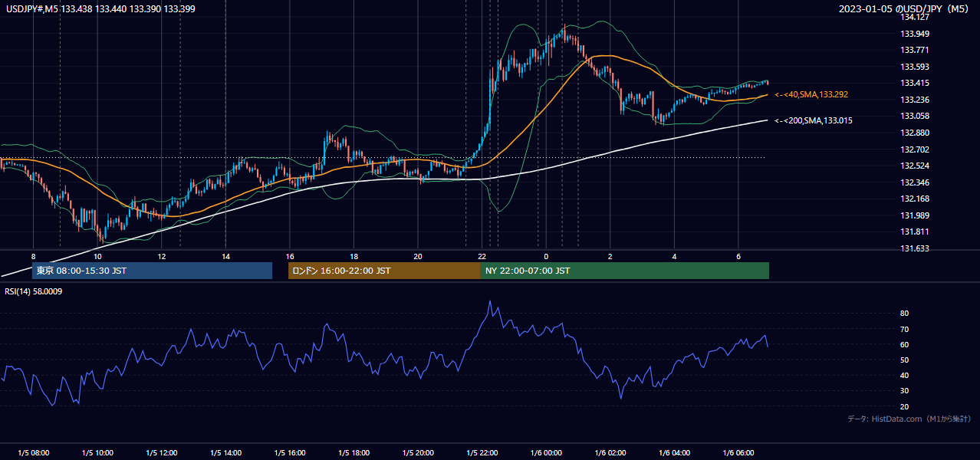Click RSI scale label 70
980x460 pixels.
[x=905, y=329]
